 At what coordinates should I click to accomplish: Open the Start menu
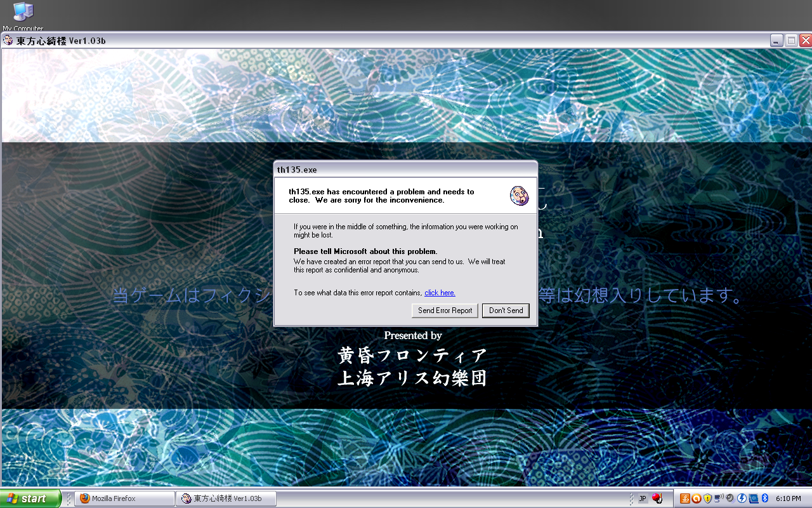tap(30, 498)
